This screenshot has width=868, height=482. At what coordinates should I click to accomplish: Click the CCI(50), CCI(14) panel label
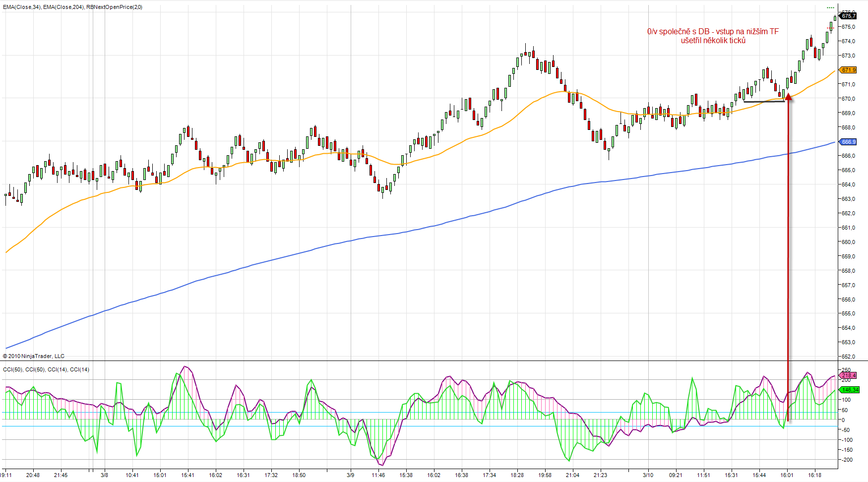[x=46, y=369]
